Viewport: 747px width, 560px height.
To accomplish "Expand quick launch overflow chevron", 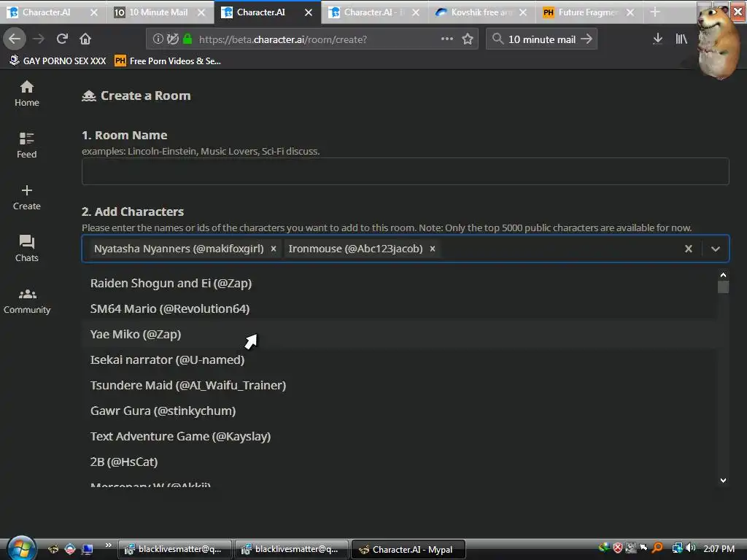I will point(108,545).
